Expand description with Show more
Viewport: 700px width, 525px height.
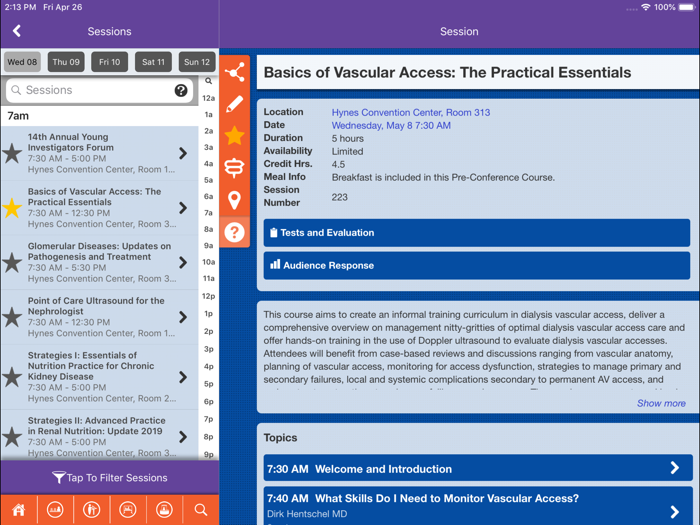click(x=661, y=403)
